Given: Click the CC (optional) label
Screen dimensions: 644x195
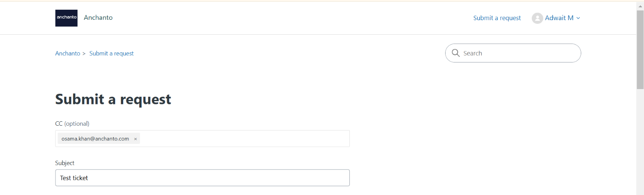Looking at the screenshot, I should click(x=72, y=124).
